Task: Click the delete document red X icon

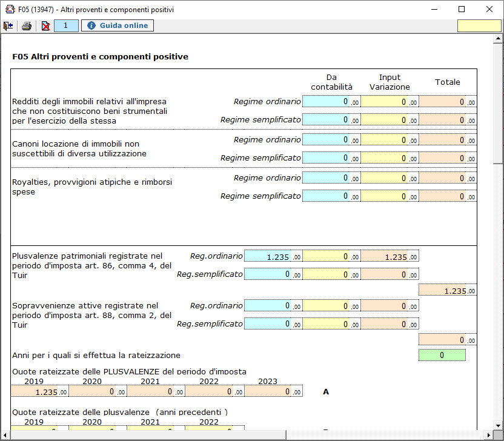Action: pyautogui.click(x=45, y=25)
